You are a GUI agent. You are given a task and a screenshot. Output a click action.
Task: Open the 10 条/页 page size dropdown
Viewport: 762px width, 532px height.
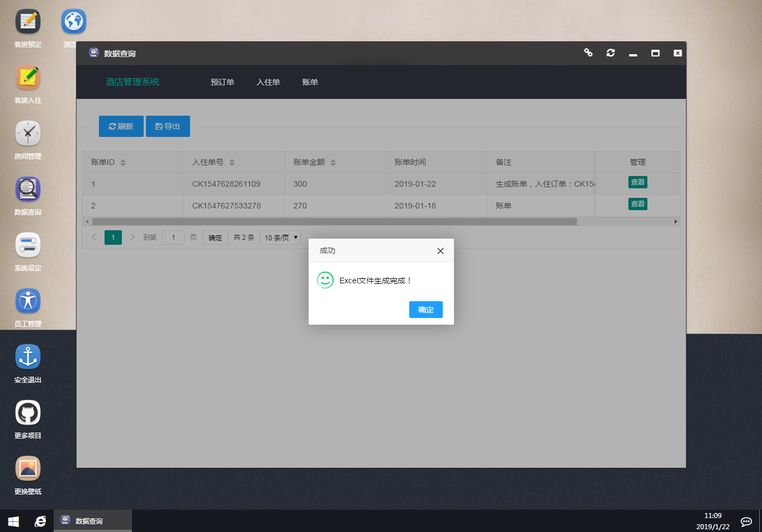click(x=281, y=237)
